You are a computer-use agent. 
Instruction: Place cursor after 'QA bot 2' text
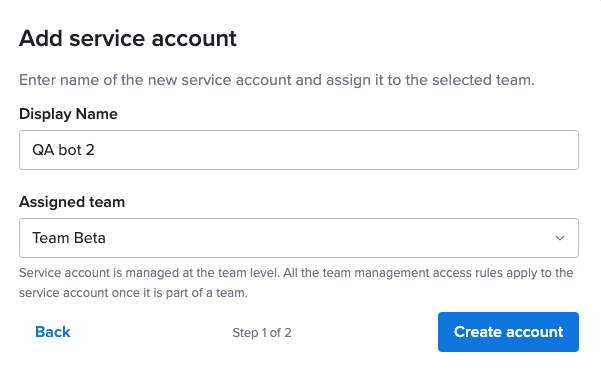pos(95,150)
